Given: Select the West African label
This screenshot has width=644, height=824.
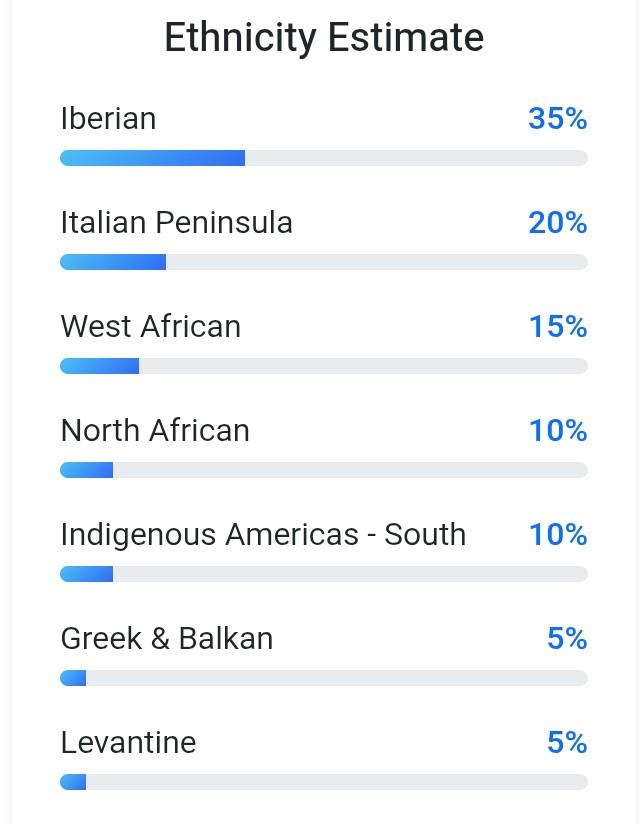Looking at the screenshot, I should click(150, 327).
